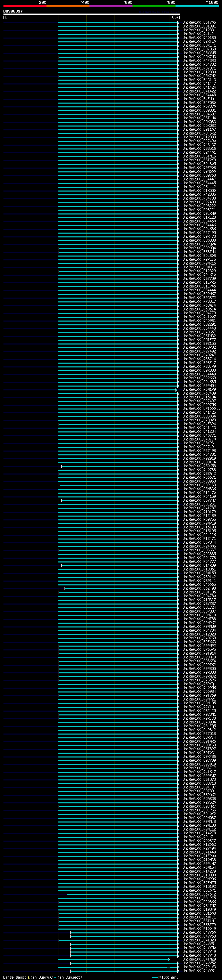Viewport: 222px width, 980px height.
Task: Click the white query length bar
Action: (92, 14)
